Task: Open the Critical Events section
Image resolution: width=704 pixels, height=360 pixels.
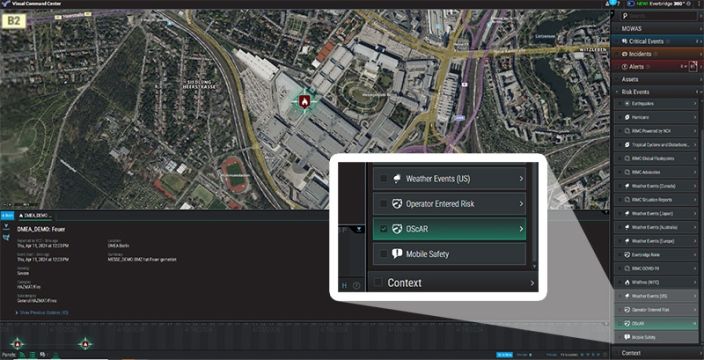Action: coord(657,41)
